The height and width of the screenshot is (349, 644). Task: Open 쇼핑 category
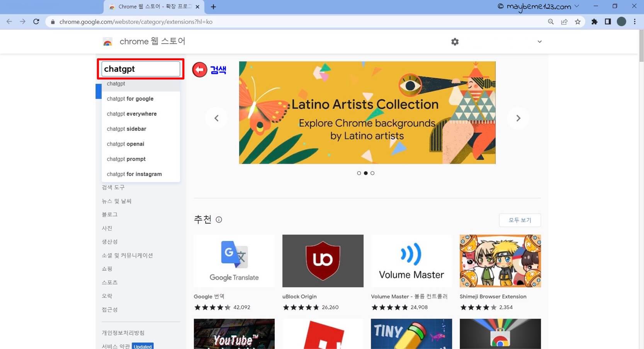click(107, 269)
